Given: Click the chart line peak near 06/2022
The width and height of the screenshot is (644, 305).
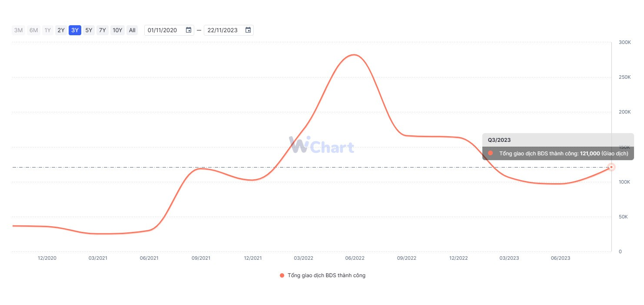Looking at the screenshot, I should tap(354, 55).
